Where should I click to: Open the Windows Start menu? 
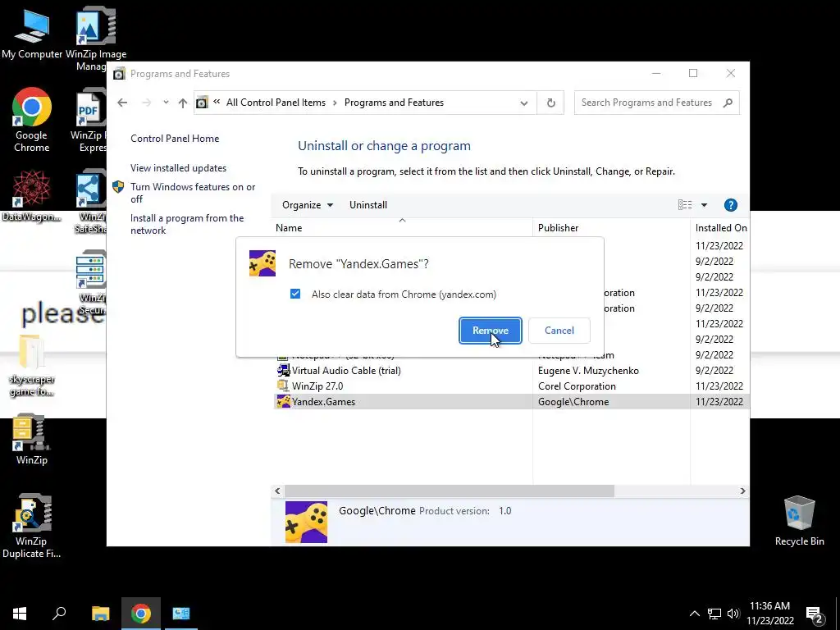click(x=20, y=614)
